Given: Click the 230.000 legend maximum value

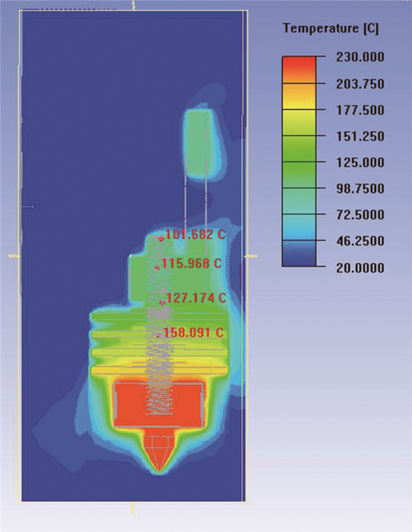Looking at the screenshot, I should point(360,56).
